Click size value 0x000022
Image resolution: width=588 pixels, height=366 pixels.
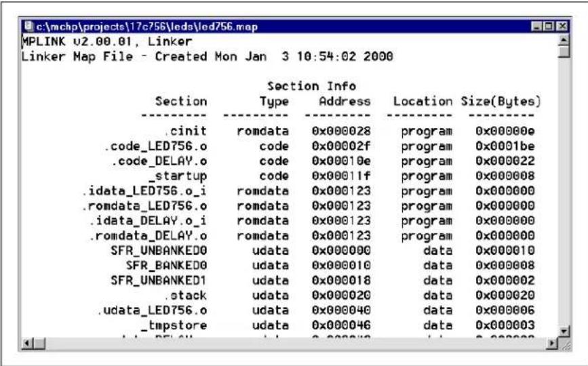(x=505, y=161)
